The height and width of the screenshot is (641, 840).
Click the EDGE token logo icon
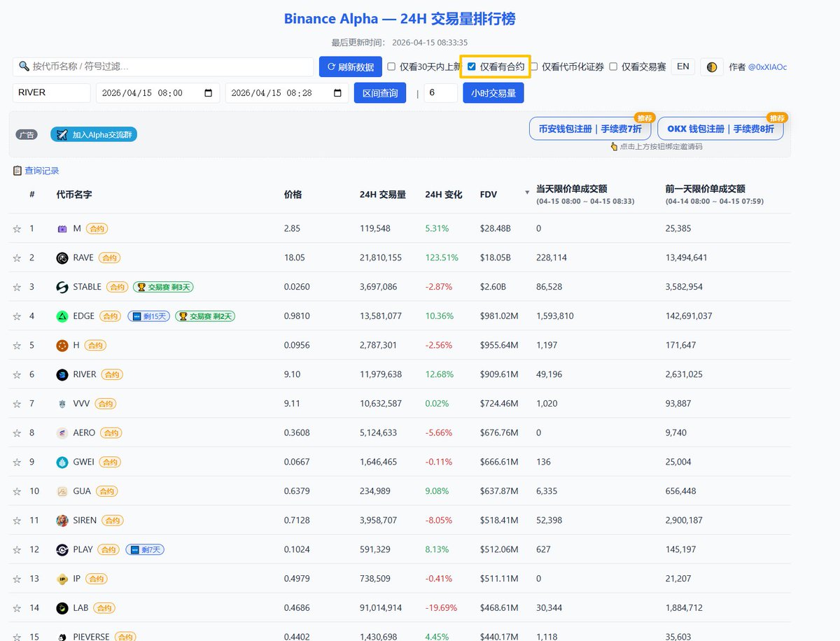(x=62, y=316)
